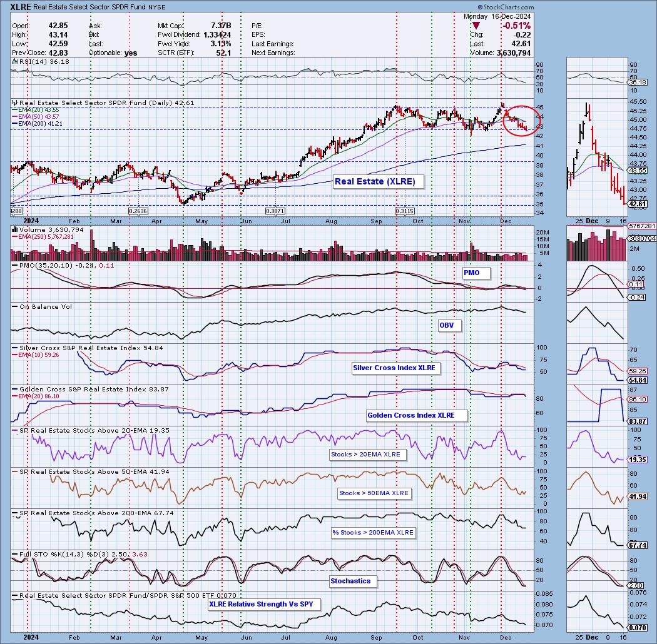
Task: Click the Chg value -0.22
Action: pos(522,35)
